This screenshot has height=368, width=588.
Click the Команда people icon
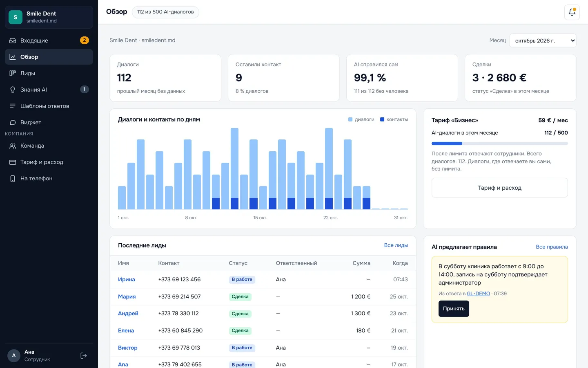13,146
